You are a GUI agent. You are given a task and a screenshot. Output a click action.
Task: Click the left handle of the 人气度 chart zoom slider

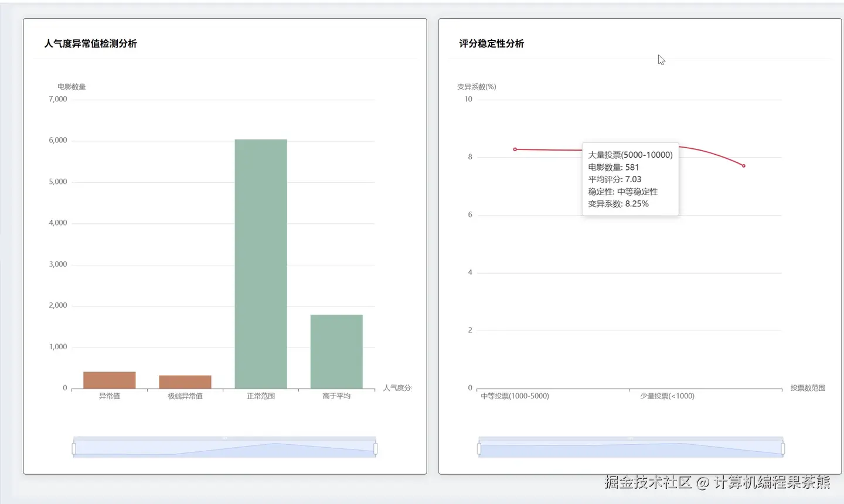pyautogui.click(x=74, y=449)
